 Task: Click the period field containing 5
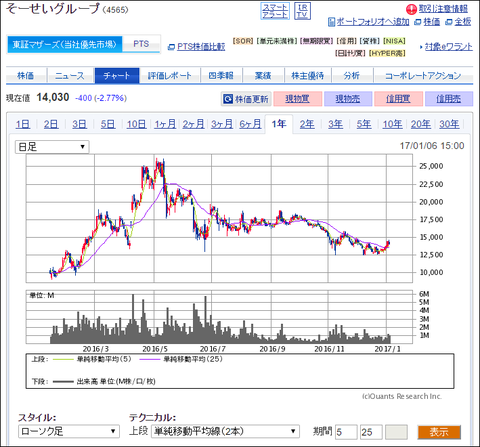tap(346, 432)
